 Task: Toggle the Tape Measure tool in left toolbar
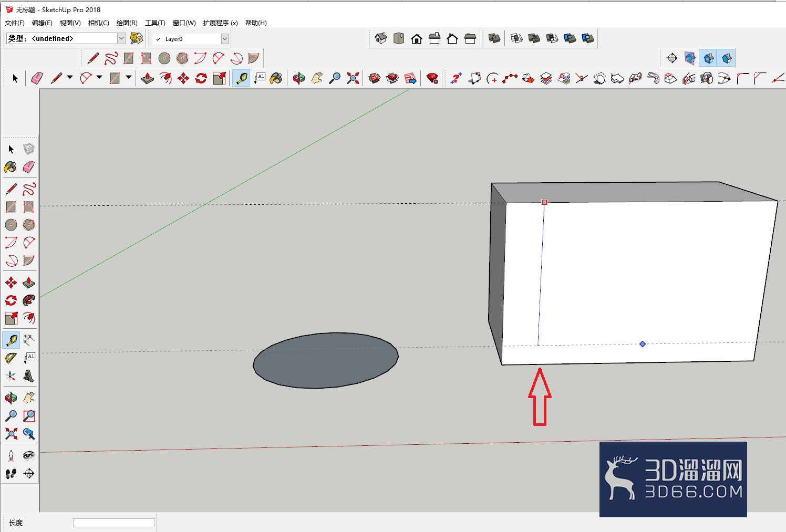11,340
